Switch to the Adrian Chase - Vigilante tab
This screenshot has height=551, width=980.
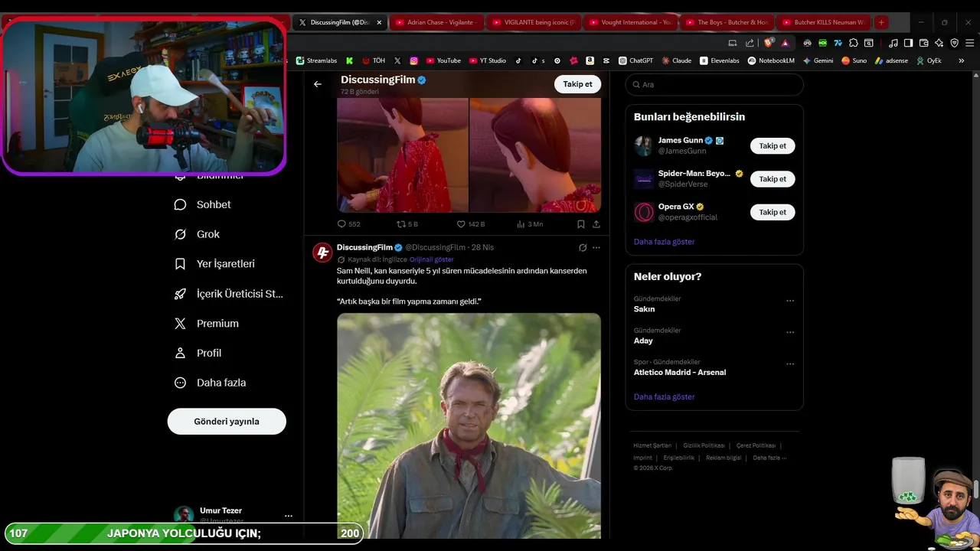436,22
